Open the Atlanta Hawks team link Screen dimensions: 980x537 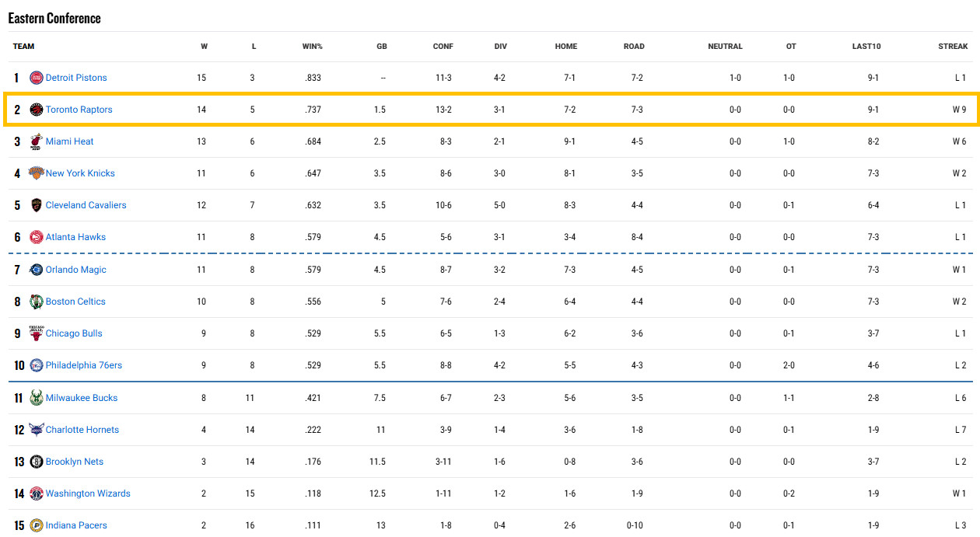click(x=75, y=237)
